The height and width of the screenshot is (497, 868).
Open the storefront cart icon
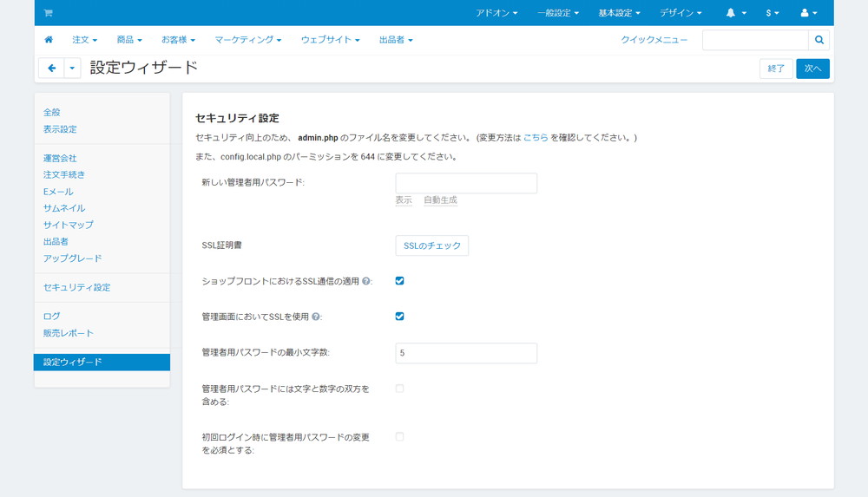point(48,13)
